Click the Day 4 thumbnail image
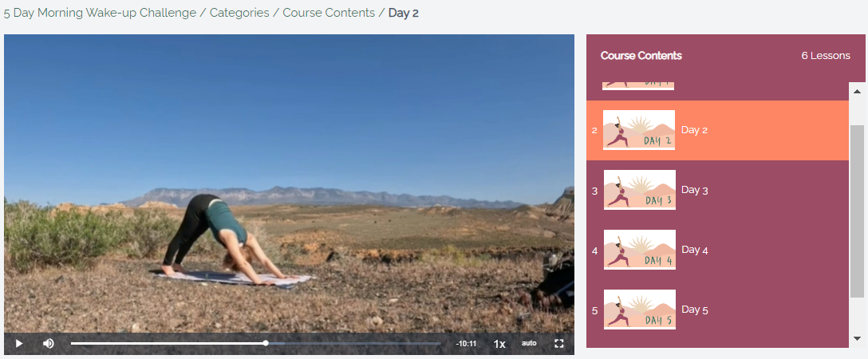Viewport: 868px width, 359px height. point(639,250)
